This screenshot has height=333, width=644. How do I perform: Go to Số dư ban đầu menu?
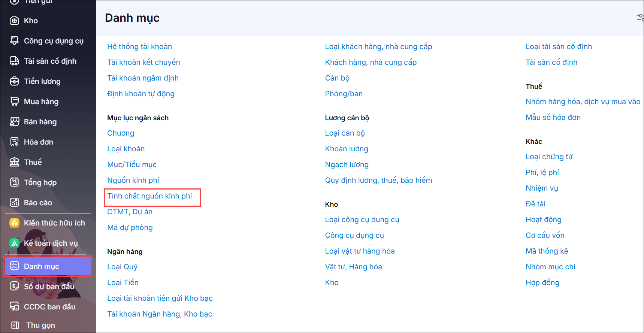point(49,287)
